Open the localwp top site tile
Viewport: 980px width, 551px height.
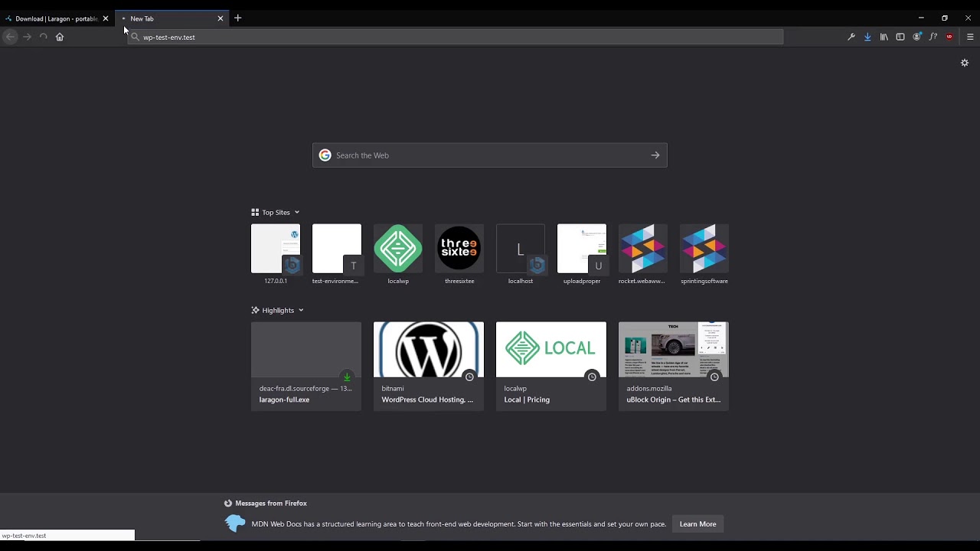[x=398, y=255]
